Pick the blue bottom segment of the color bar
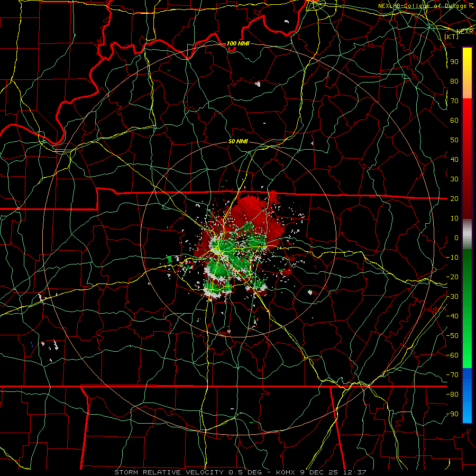The width and height of the screenshot is (476, 476). (467, 396)
